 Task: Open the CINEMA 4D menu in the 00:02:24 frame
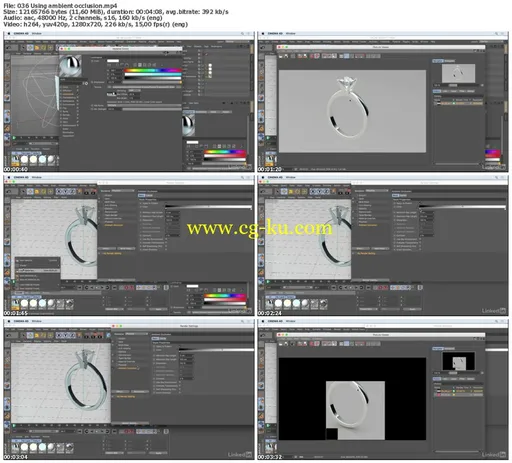tap(275, 178)
